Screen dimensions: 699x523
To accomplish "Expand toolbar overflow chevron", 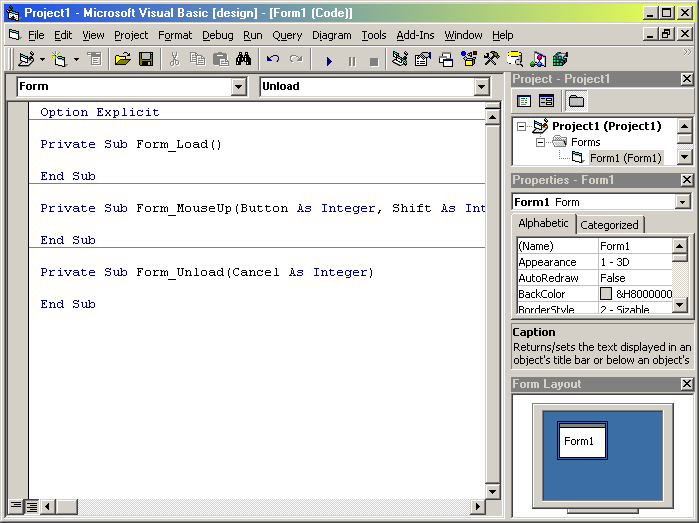I will pos(687,52).
